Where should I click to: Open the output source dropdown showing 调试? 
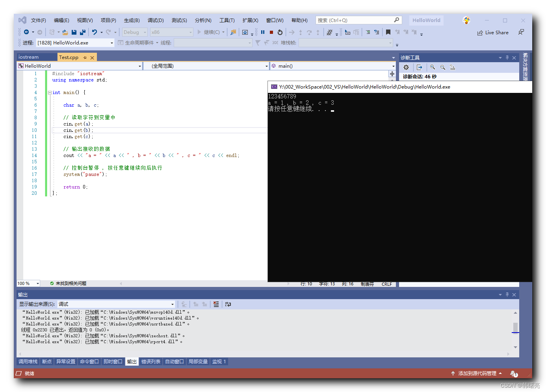[116, 304]
